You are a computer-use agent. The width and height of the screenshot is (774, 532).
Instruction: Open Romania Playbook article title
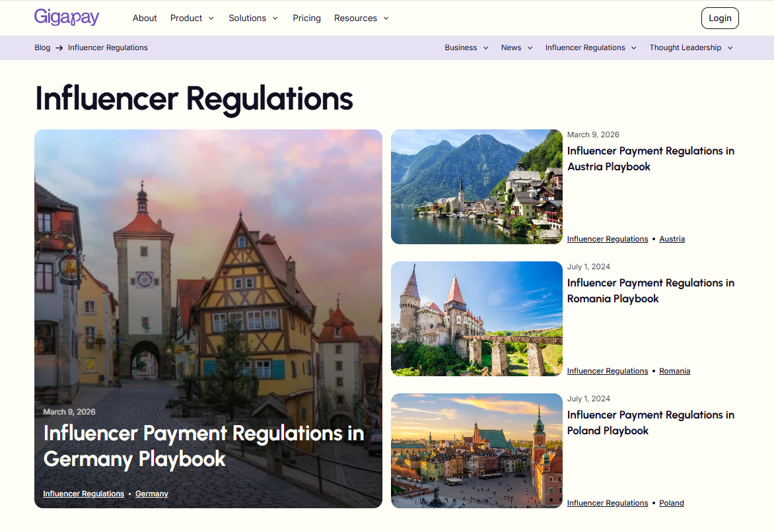651,290
